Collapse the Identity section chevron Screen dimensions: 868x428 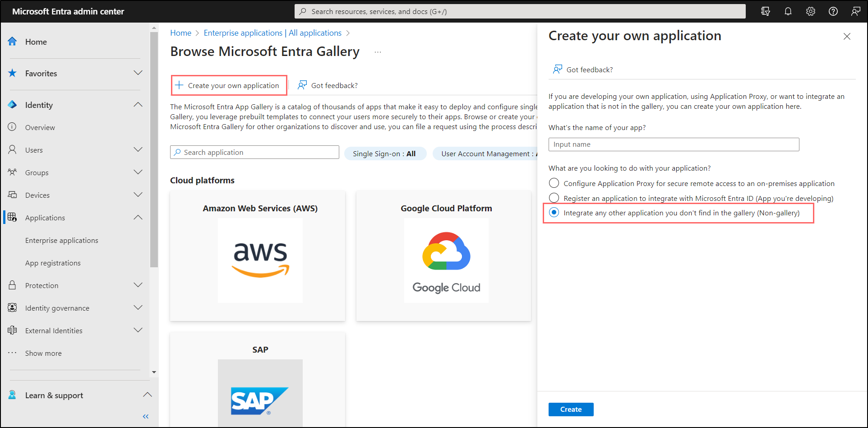coord(138,104)
